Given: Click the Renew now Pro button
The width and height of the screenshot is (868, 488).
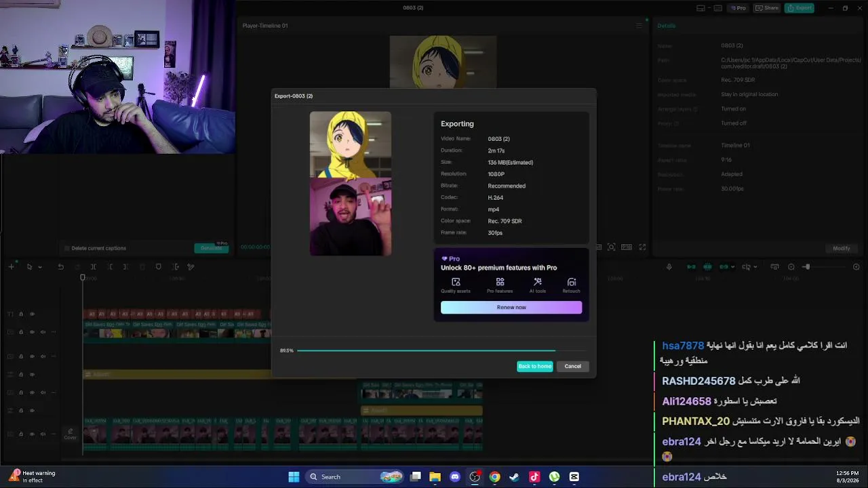Looking at the screenshot, I should pos(511,308).
